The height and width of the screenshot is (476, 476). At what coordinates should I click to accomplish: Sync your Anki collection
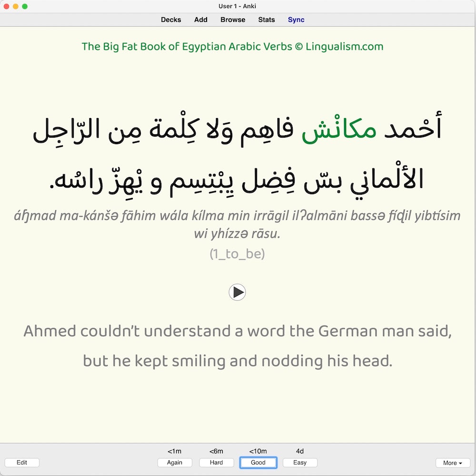click(296, 20)
